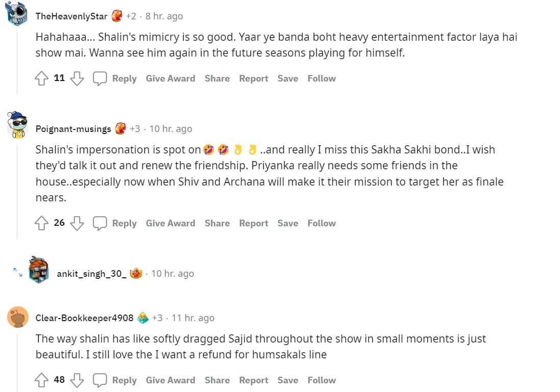
Task: Save the Sakha Sakhi bond comment
Action: point(287,223)
